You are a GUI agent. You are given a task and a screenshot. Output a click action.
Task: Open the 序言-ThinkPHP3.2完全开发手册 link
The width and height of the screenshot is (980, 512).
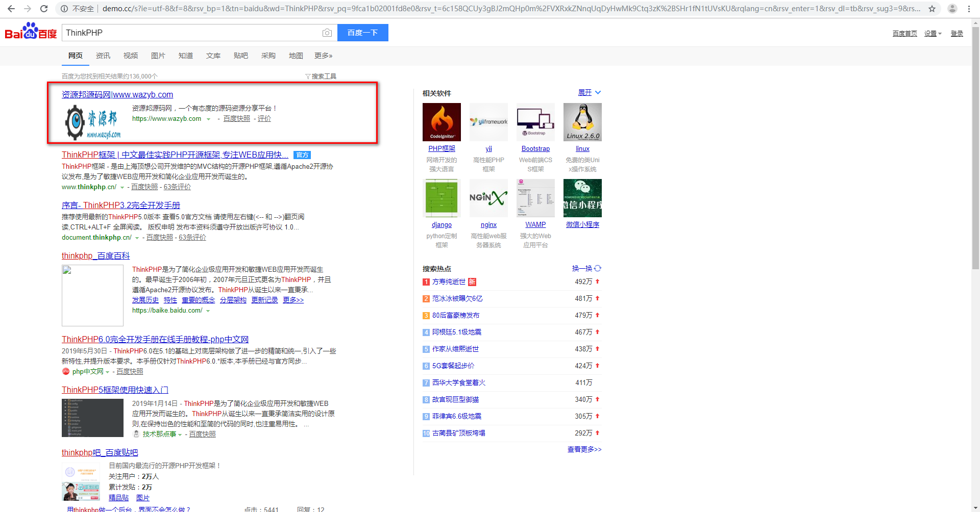(x=121, y=205)
